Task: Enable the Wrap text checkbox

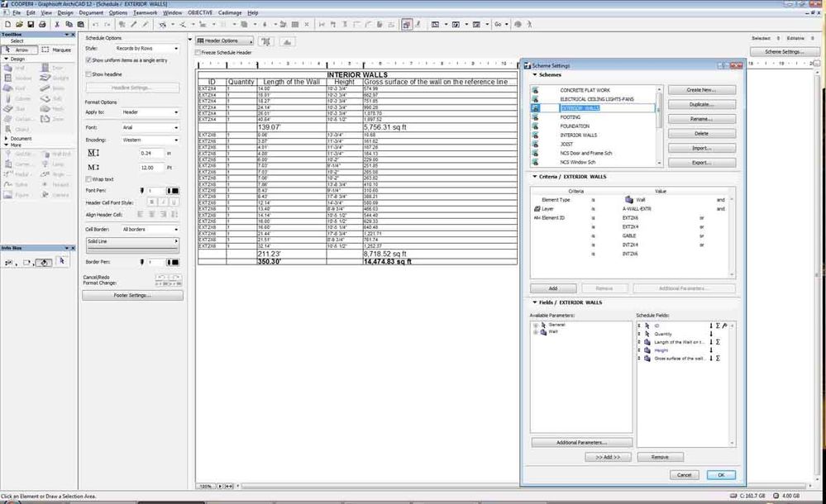Action: click(88, 179)
